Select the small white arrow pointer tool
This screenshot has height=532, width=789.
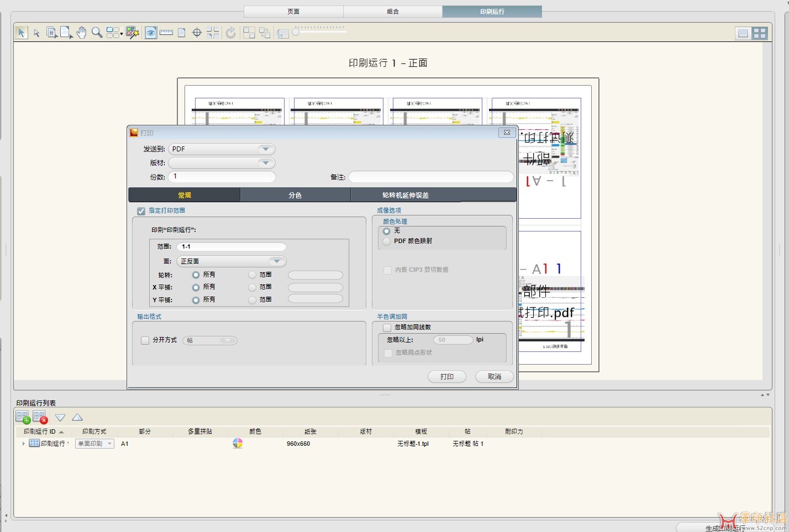36,33
